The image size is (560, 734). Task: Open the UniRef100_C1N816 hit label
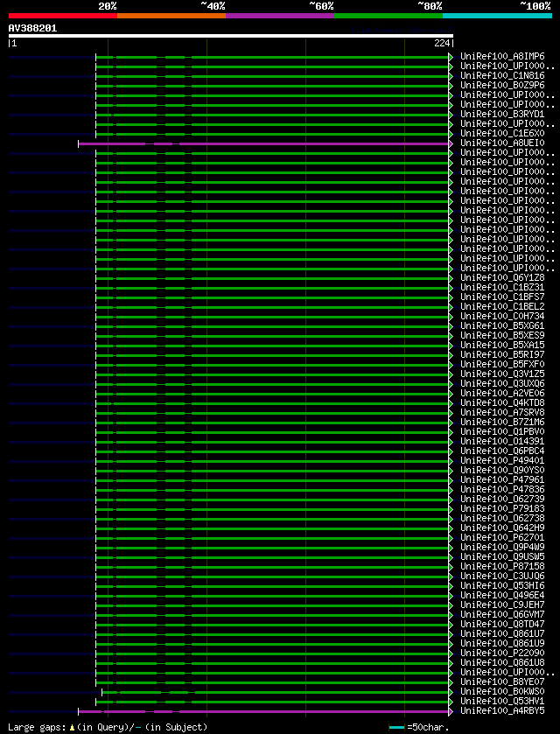(502, 76)
